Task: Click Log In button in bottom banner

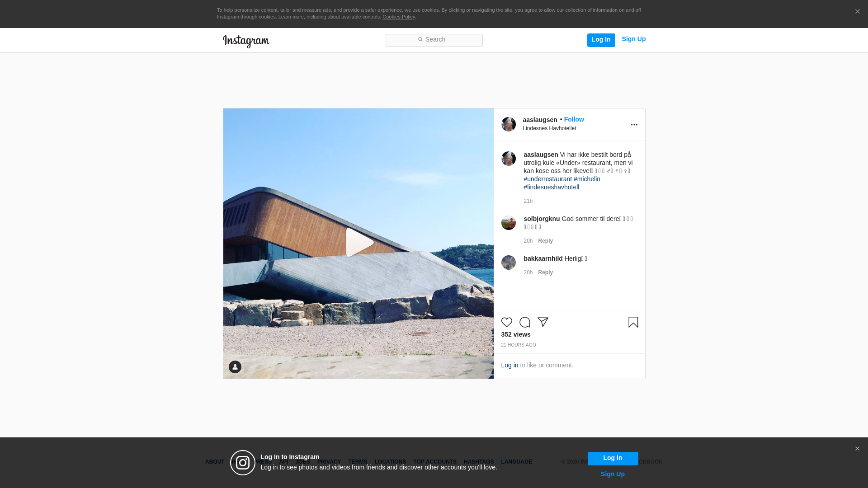Action: [x=613, y=459]
